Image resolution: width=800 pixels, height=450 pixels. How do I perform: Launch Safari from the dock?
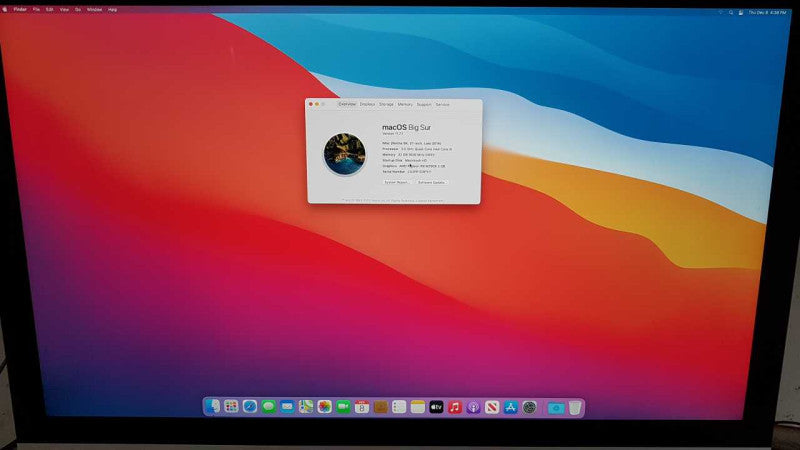click(x=250, y=406)
